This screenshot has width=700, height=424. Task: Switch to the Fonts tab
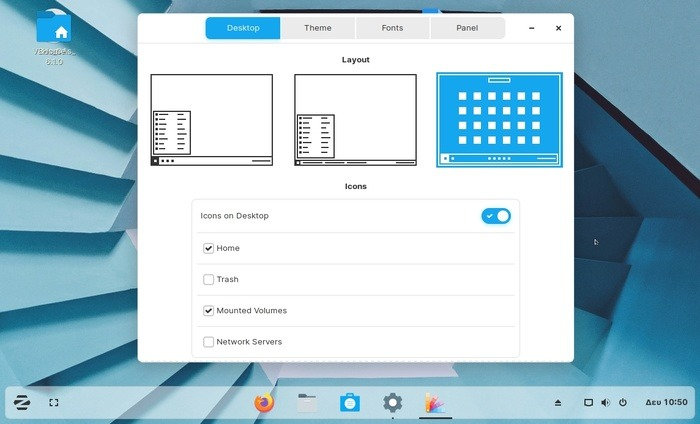pos(392,28)
